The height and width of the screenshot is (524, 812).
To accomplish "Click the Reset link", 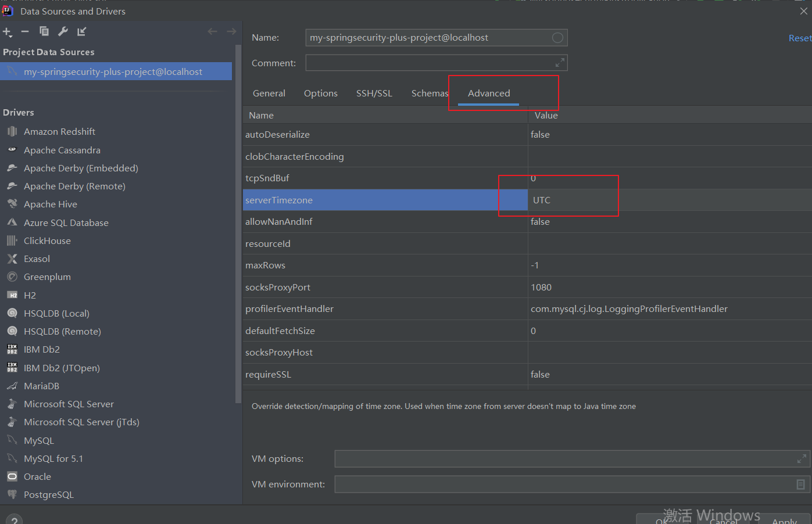I will (x=800, y=38).
